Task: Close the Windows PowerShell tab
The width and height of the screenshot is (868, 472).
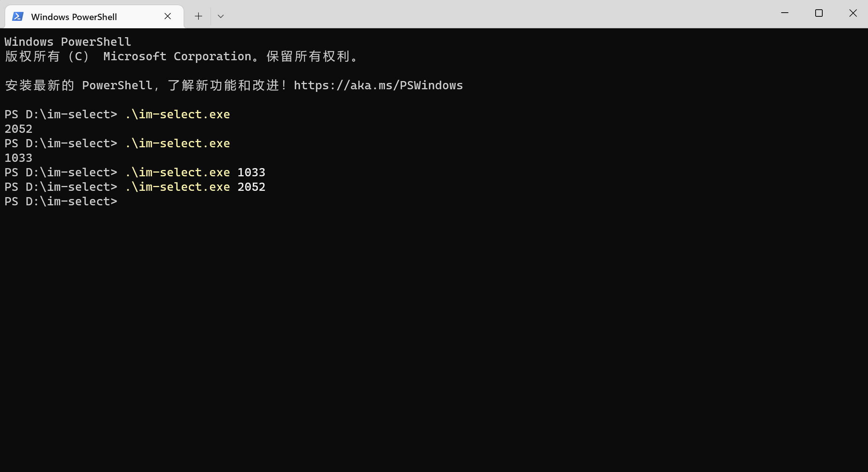Action: tap(168, 16)
